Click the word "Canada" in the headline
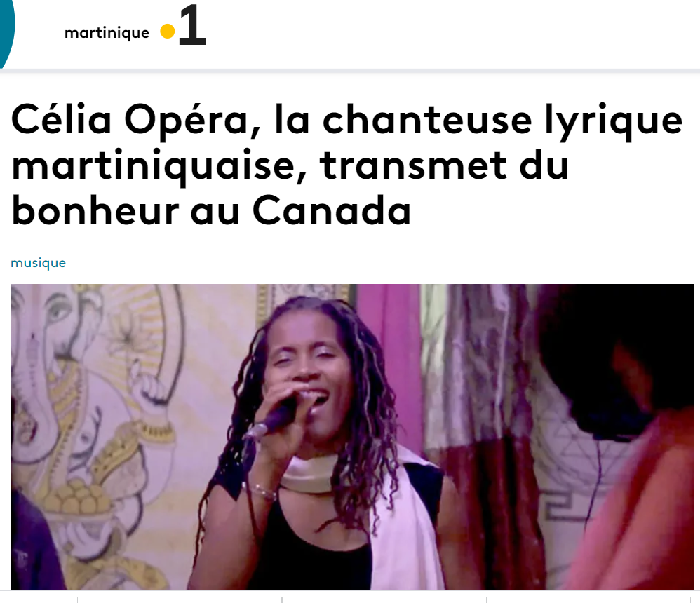This screenshot has height=603, width=700. pyautogui.click(x=332, y=210)
